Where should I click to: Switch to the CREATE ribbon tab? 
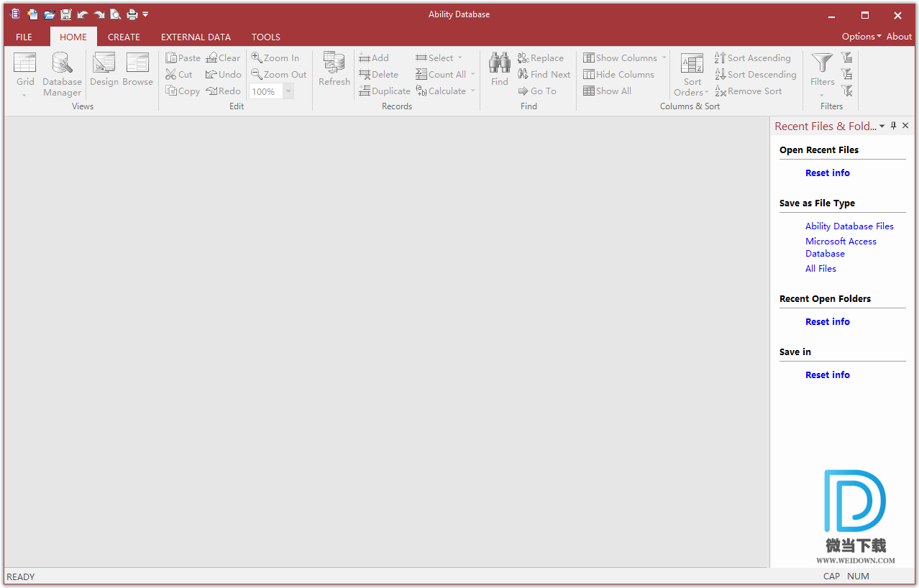click(x=124, y=37)
